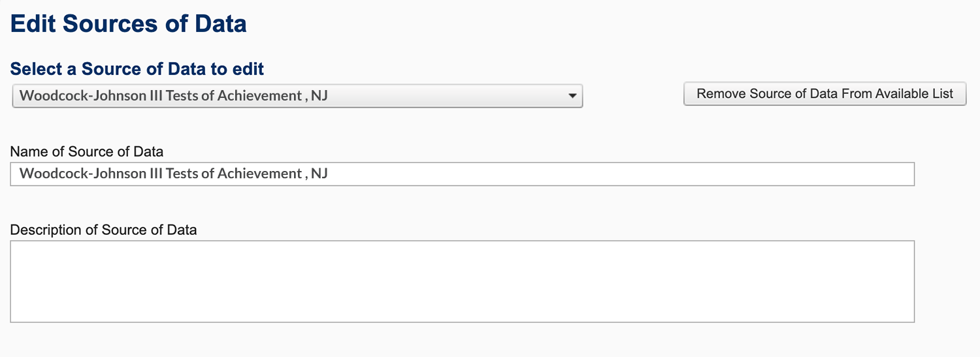Click the word "Achievement" in the dropdown selector
Viewport: 980px width, 357px height.
259,96
